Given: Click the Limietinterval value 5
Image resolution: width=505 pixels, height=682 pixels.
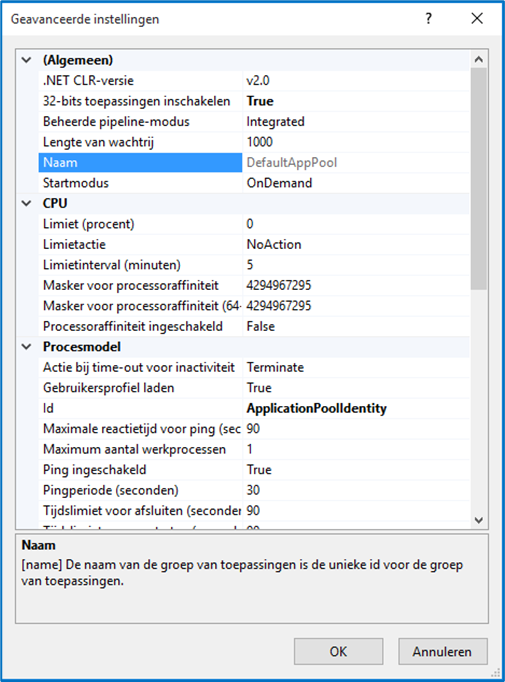Looking at the screenshot, I should click(x=355, y=264).
